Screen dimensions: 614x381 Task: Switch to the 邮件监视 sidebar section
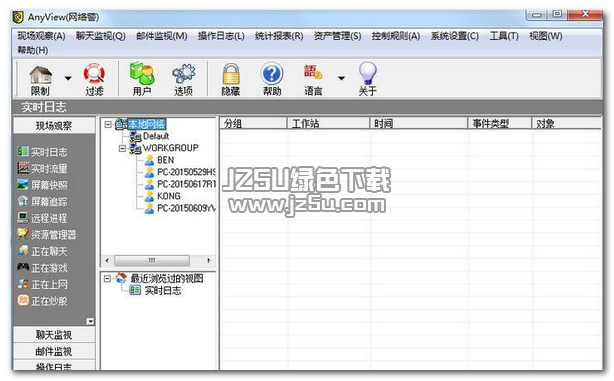tap(54, 352)
